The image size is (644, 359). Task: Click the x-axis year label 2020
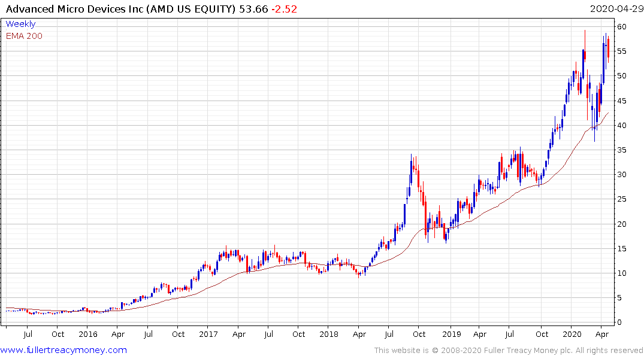(x=572, y=334)
